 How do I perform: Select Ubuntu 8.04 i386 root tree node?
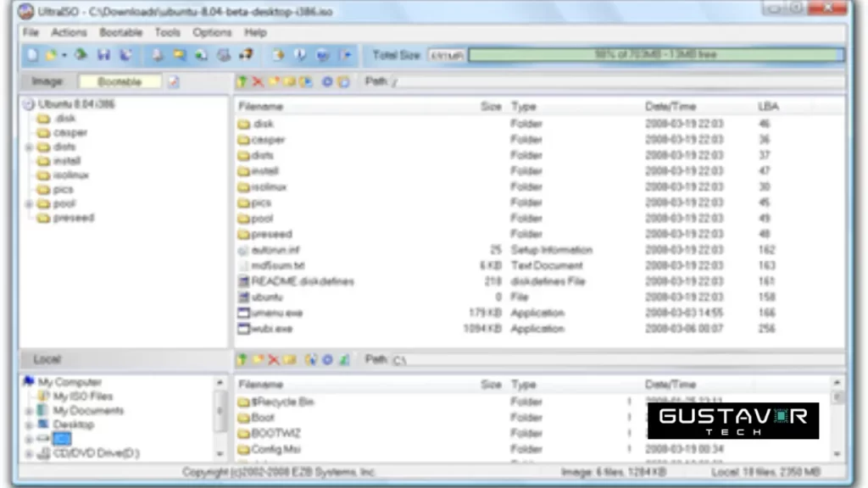click(76, 104)
